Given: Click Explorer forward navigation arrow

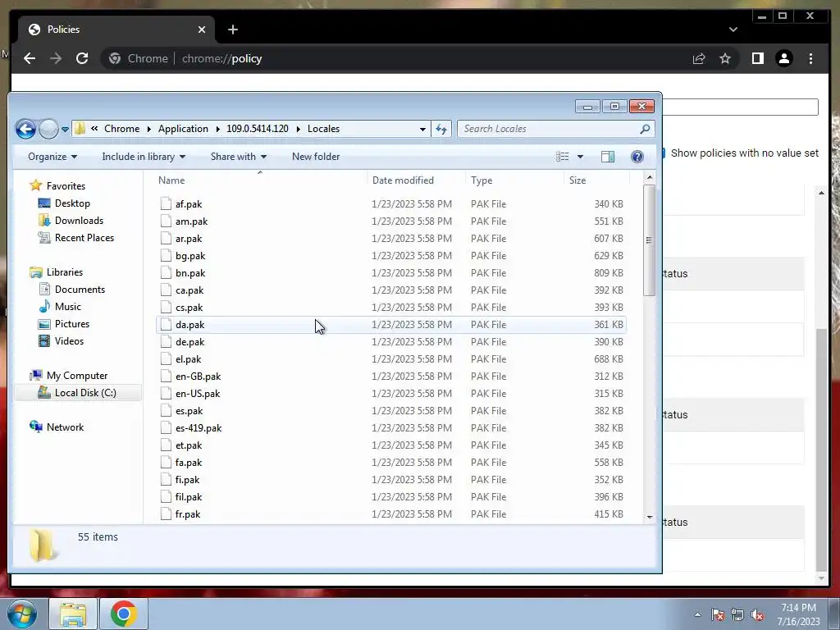Looking at the screenshot, I should [48, 129].
